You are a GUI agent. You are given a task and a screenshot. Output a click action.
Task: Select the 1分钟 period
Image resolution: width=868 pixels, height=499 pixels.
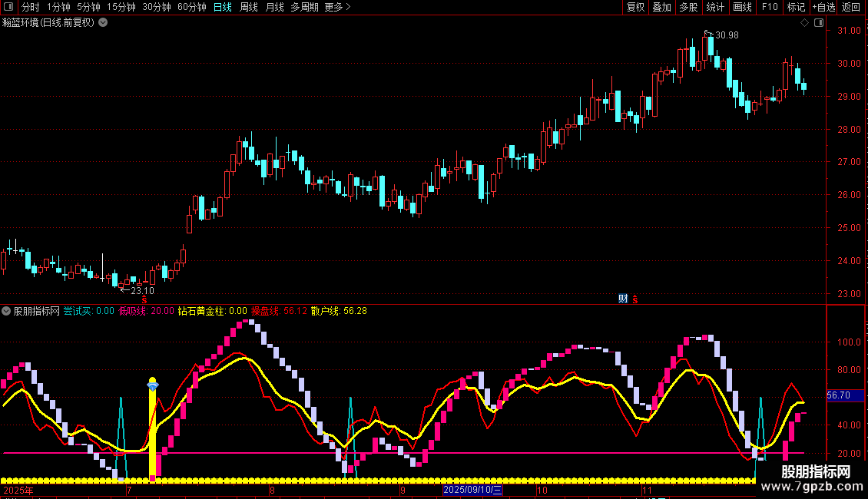(x=58, y=7)
